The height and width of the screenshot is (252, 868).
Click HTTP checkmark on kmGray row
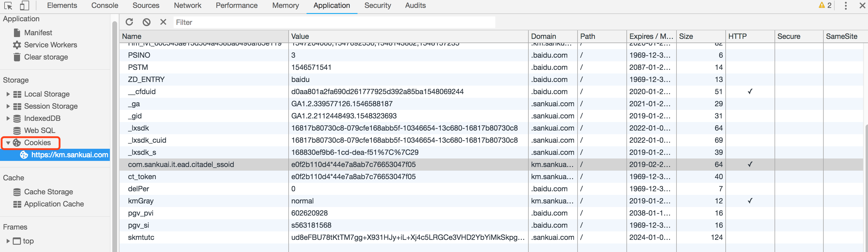pos(750,201)
